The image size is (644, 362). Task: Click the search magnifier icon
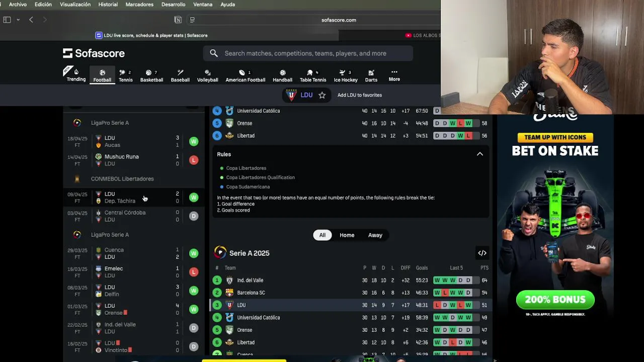click(214, 53)
